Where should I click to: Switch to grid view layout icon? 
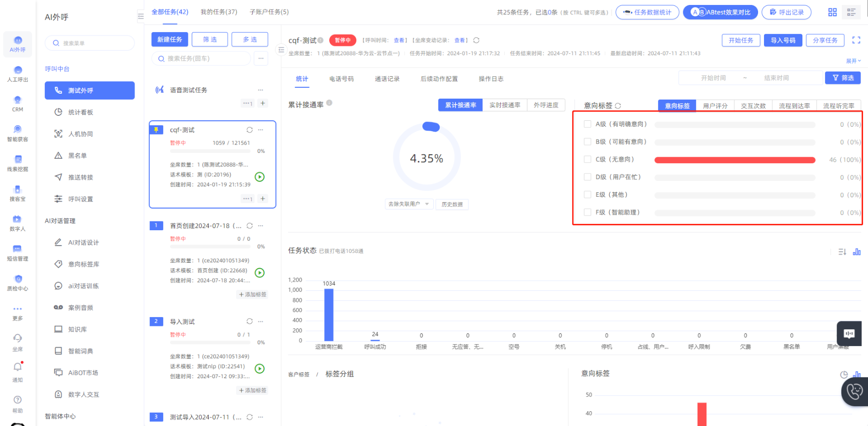point(833,12)
